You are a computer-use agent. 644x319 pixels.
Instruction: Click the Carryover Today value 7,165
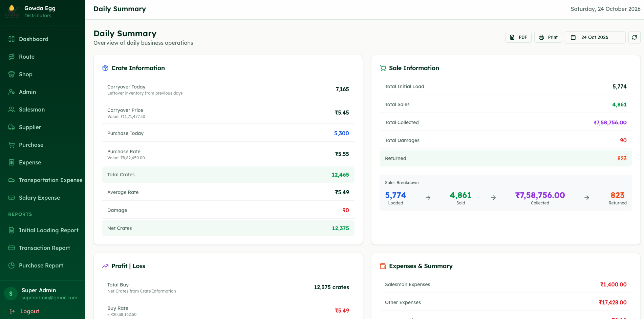click(342, 89)
